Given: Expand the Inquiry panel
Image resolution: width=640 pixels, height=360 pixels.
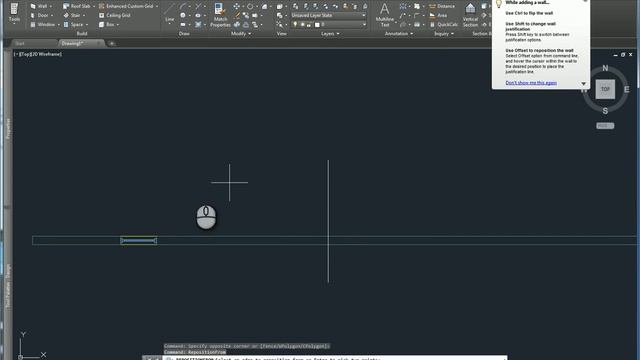Looking at the screenshot, I should pyautogui.click(x=444, y=33).
